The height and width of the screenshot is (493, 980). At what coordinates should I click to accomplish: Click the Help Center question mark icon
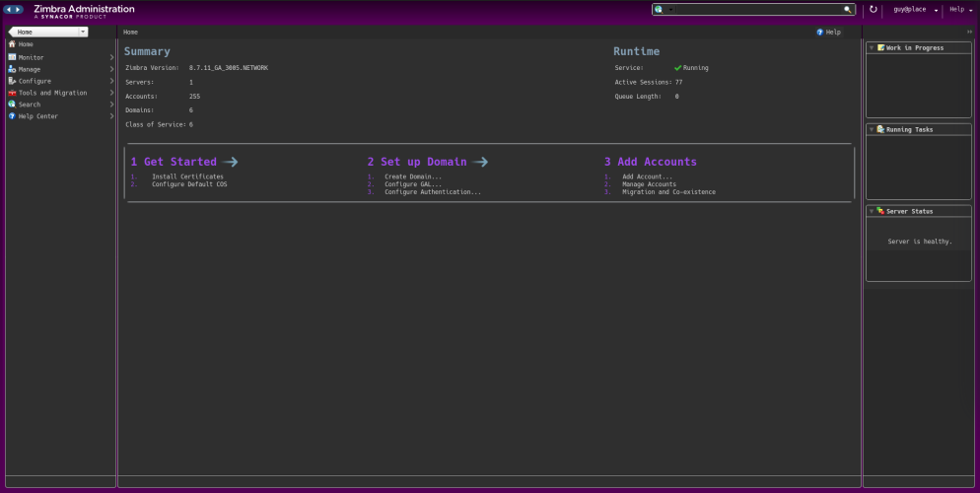tap(12, 116)
